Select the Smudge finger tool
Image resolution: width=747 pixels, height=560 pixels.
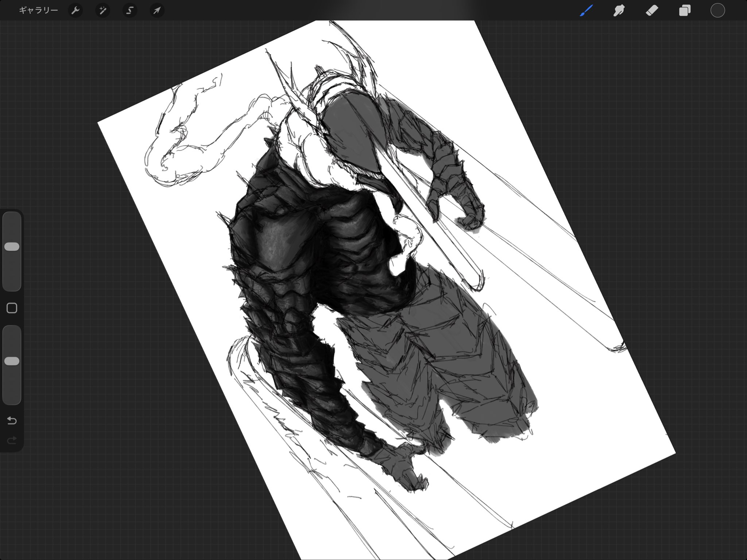point(619,11)
